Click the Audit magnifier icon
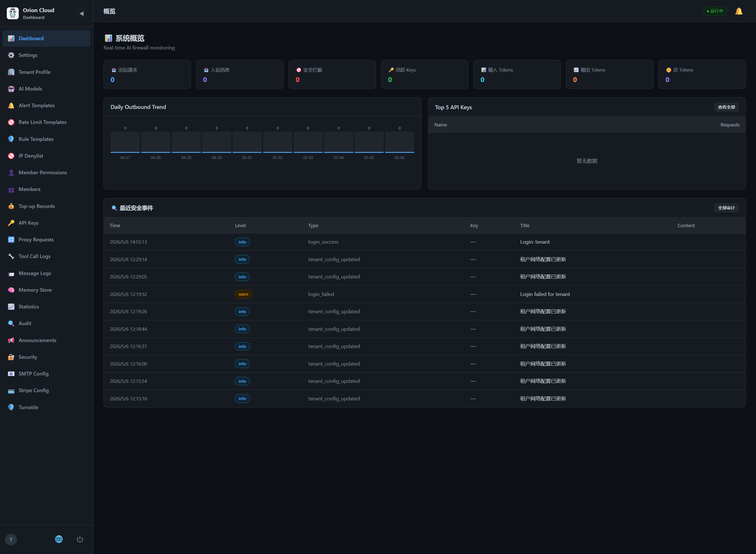The width and height of the screenshot is (756, 554). [x=11, y=324]
